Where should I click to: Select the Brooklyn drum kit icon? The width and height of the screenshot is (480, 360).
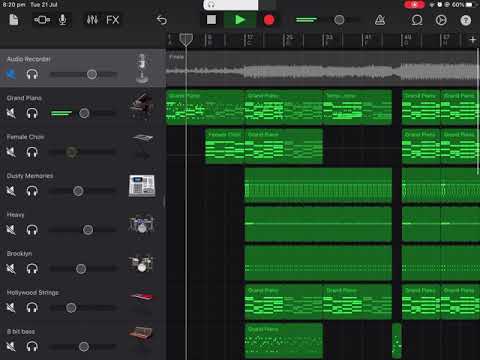142,263
